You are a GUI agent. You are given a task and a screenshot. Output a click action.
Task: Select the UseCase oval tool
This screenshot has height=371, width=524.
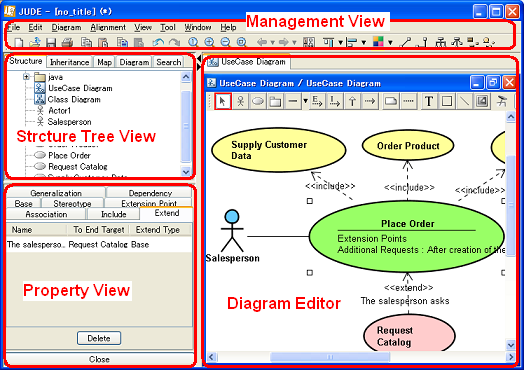coord(258,101)
